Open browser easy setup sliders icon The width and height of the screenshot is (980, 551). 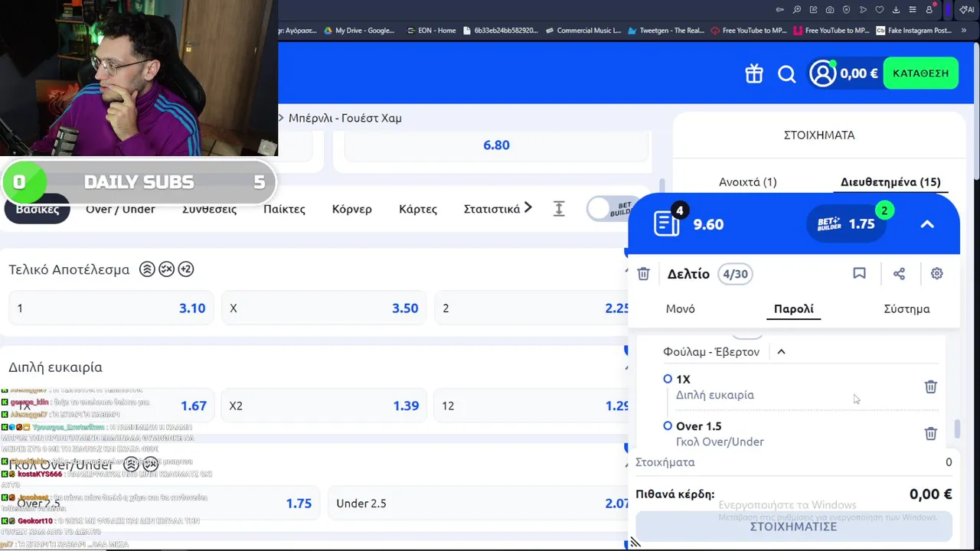[913, 10]
